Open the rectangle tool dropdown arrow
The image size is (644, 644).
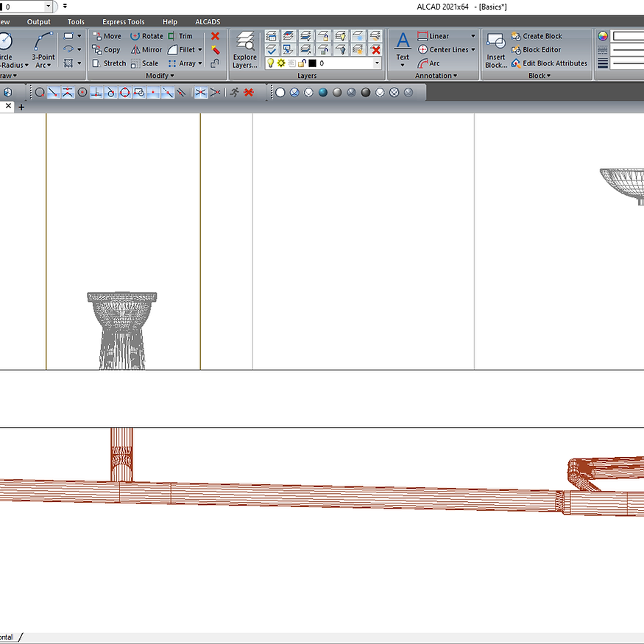click(79, 36)
